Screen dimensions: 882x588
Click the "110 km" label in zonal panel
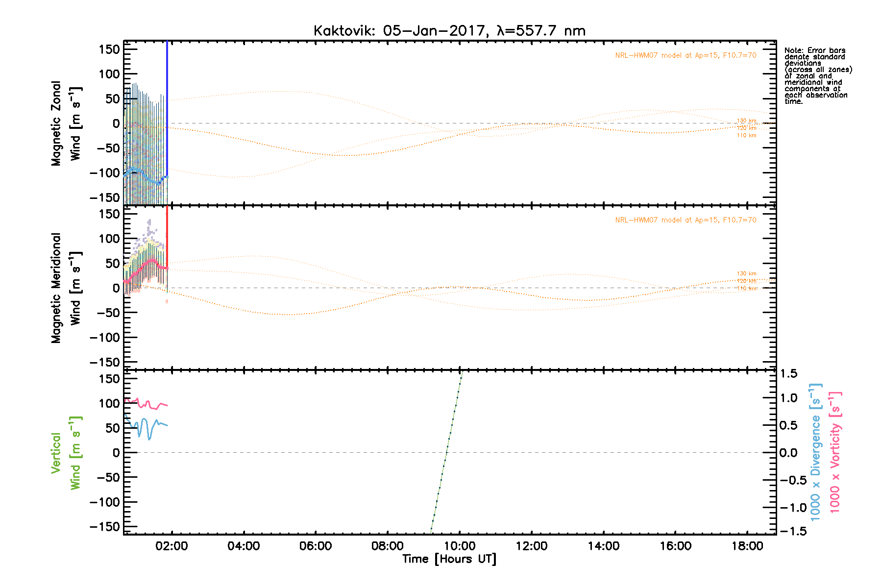point(747,135)
